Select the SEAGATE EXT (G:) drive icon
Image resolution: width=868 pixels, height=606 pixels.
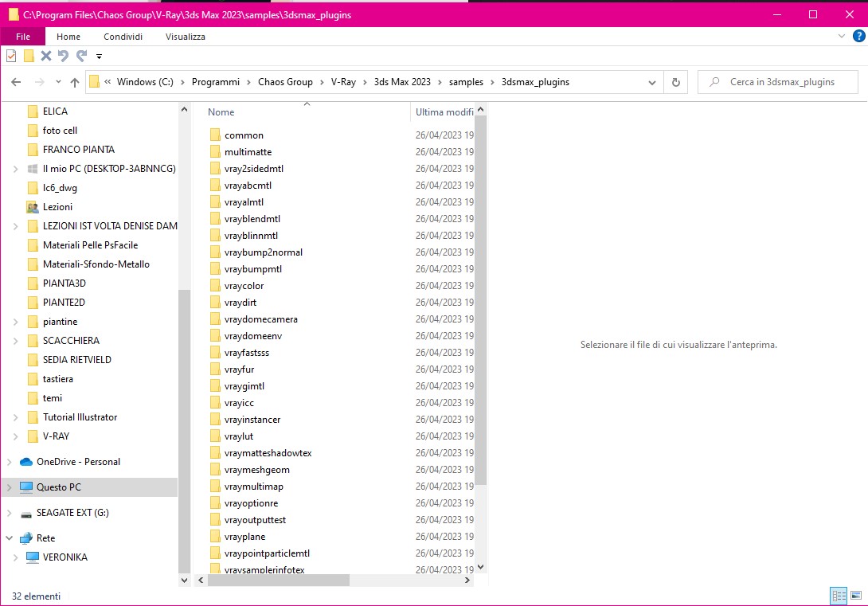pos(26,513)
